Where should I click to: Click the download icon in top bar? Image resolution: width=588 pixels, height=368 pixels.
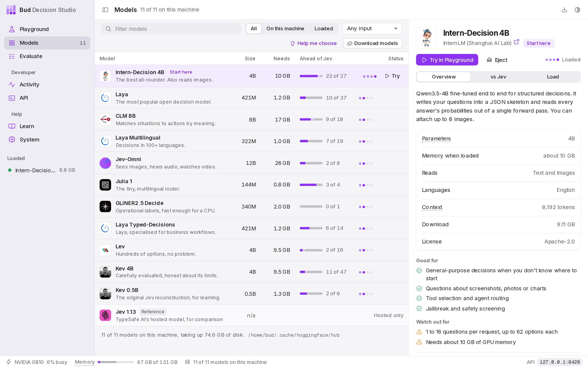[x=564, y=10]
